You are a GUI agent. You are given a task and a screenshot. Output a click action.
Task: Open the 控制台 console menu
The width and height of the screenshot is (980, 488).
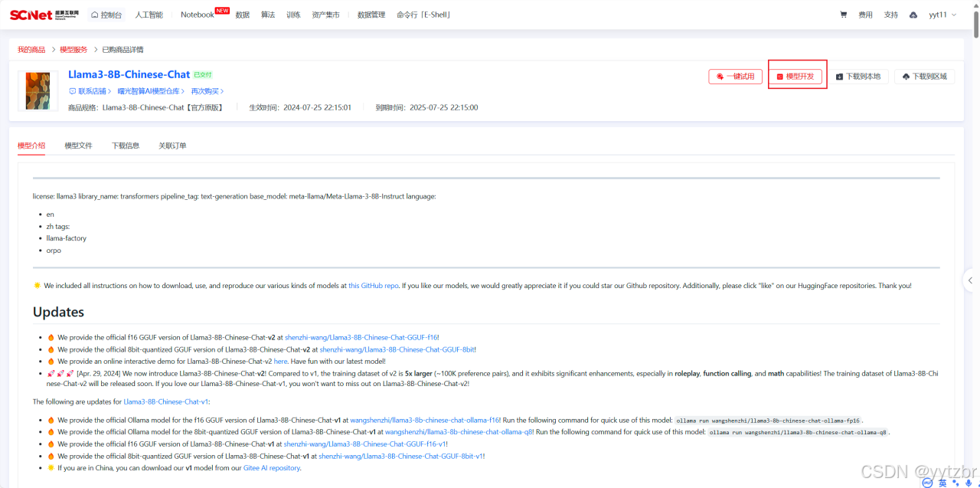106,15
